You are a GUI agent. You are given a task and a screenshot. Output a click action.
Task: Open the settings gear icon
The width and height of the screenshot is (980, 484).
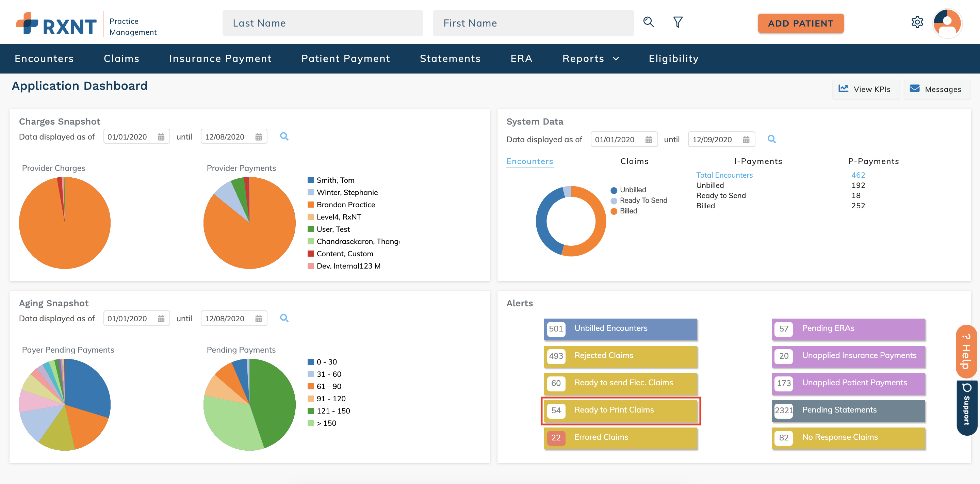(x=917, y=22)
